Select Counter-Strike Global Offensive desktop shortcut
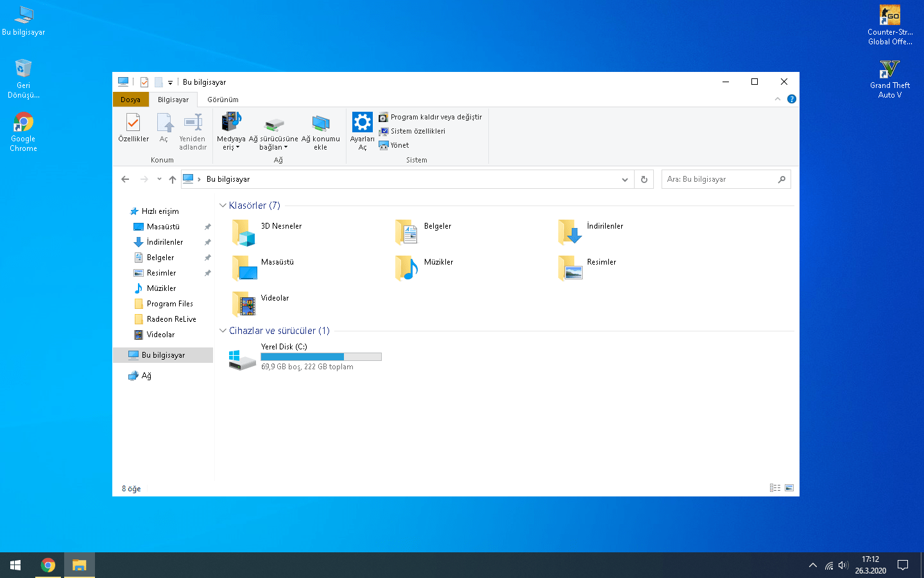The width and height of the screenshot is (924, 578). 890,25
